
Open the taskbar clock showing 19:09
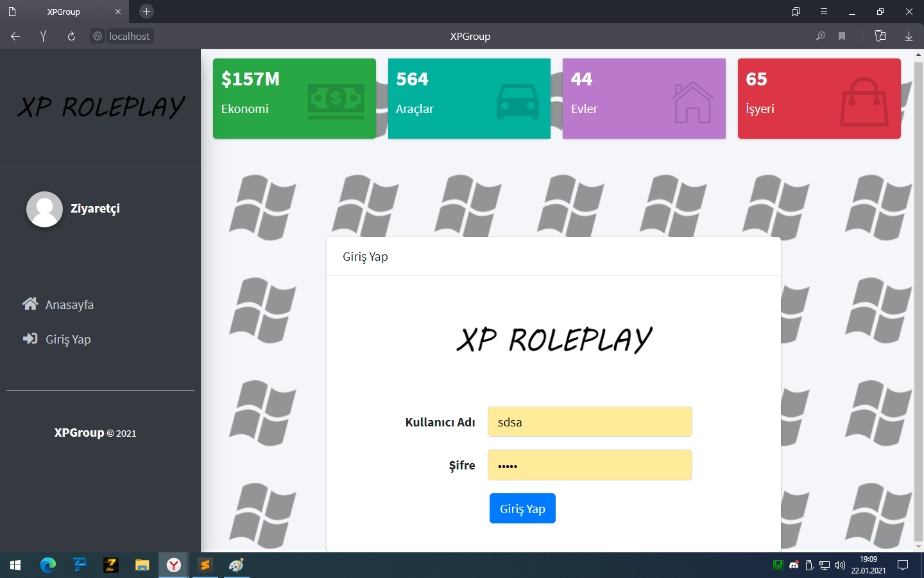click(869, 565)
